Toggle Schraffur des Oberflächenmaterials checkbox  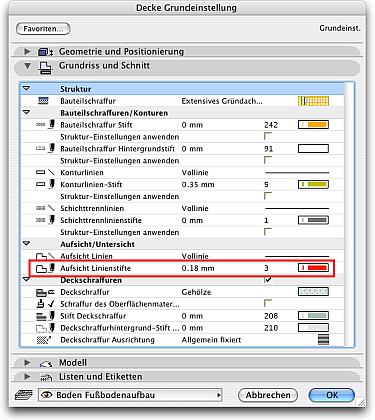pyautogui.click(x=268, y=303)
